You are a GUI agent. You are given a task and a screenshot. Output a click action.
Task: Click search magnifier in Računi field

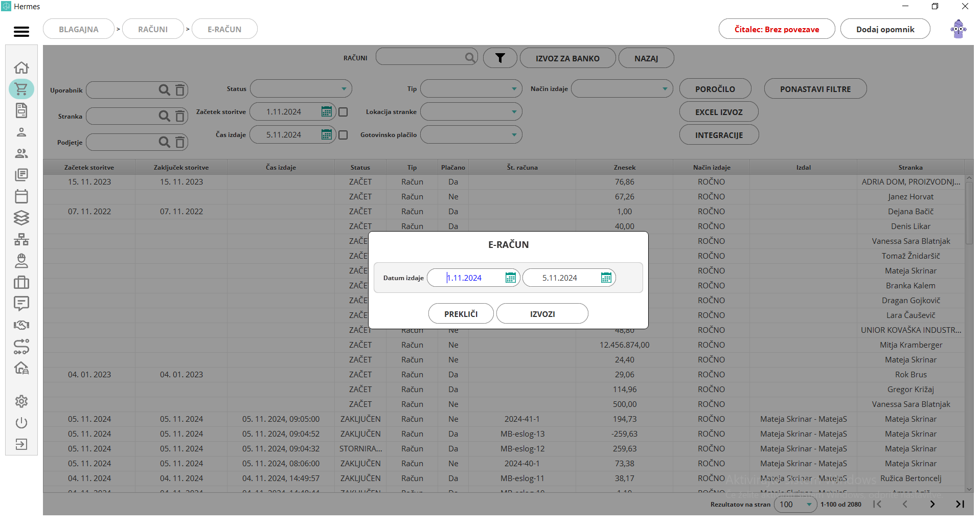[470, 57]
